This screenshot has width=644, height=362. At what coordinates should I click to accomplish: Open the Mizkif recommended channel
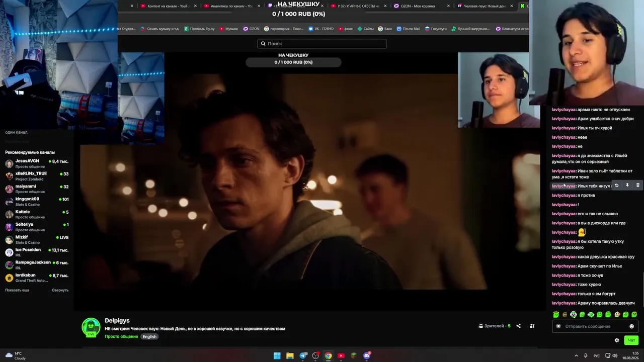click(x=37, y=240)
